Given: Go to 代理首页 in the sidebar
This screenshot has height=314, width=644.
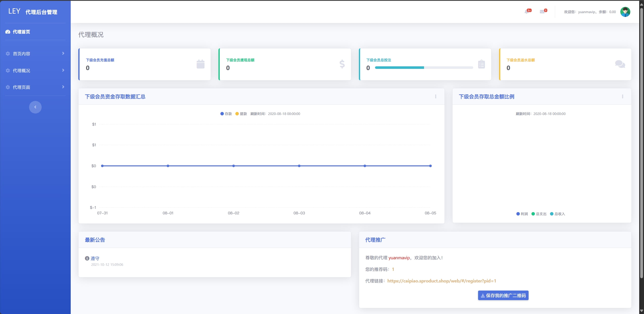Looking at the screenshot, I should click(x=21, y=32).
